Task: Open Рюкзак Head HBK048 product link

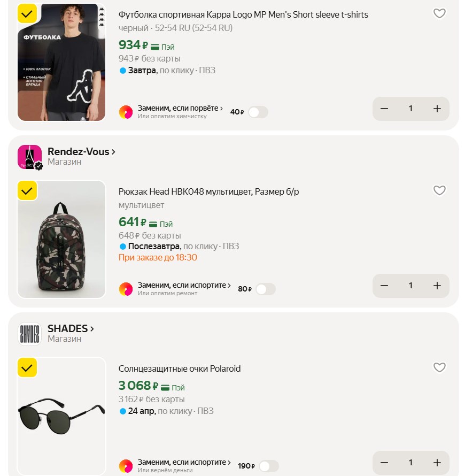Action: (x=208, y=191)
